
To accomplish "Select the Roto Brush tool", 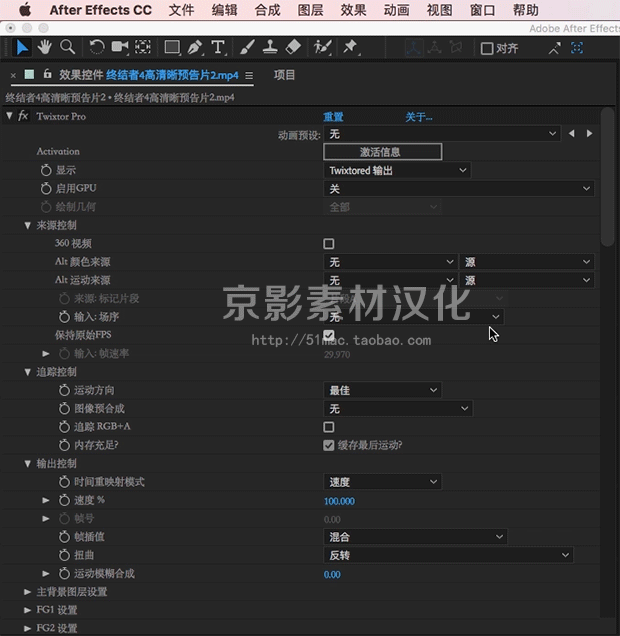I will point(322,47).
